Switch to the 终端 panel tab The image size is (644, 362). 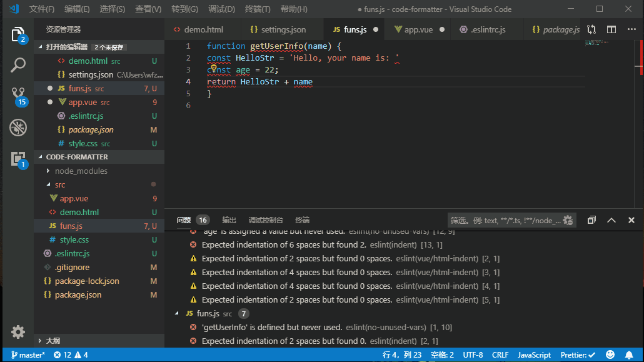[x=302, y=220]
